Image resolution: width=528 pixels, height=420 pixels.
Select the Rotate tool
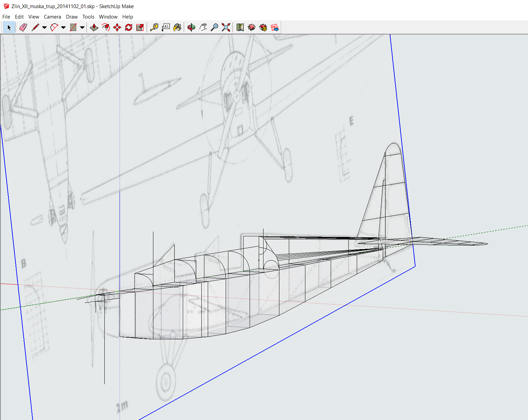tap(129, 27)
